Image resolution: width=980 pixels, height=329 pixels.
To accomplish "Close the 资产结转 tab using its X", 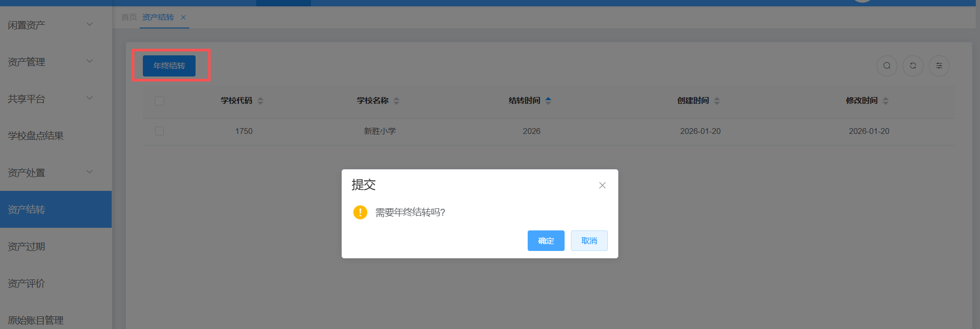I will pos(183,17).
